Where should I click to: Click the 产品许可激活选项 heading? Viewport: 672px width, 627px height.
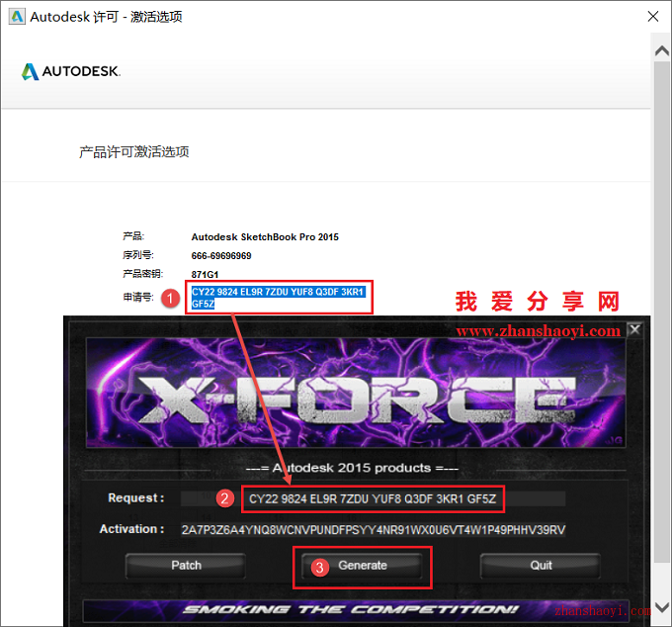[134, 152]
